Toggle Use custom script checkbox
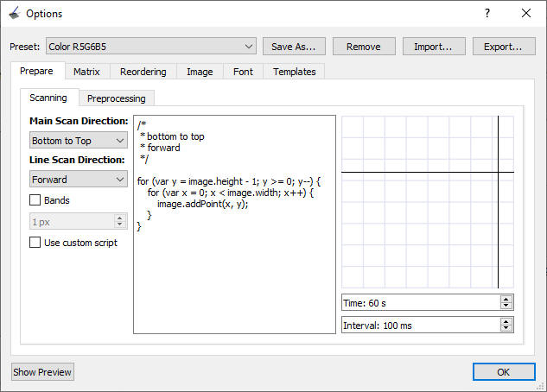 click(x=35, y=243)
